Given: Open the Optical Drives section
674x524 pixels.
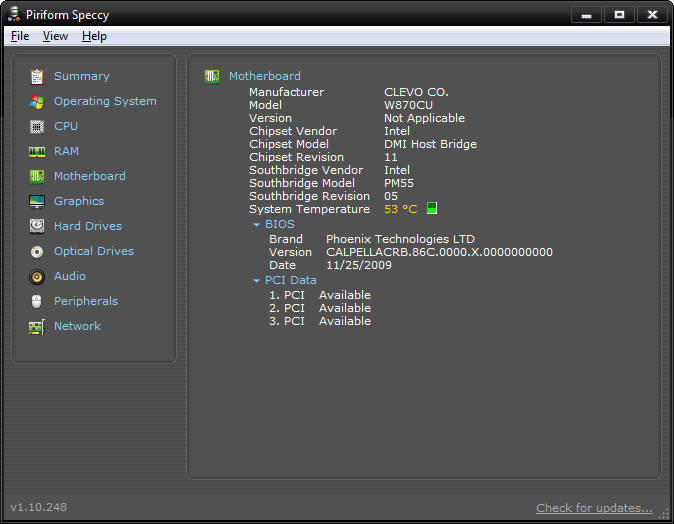Looking at the screenshot, I should (94, 251).
